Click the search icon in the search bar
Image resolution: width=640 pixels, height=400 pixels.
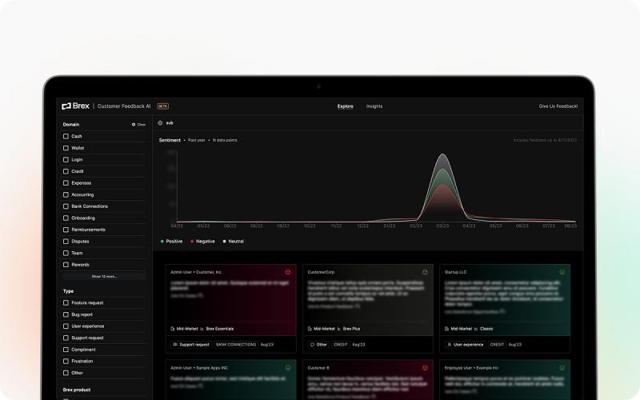[x=161, y=123]
